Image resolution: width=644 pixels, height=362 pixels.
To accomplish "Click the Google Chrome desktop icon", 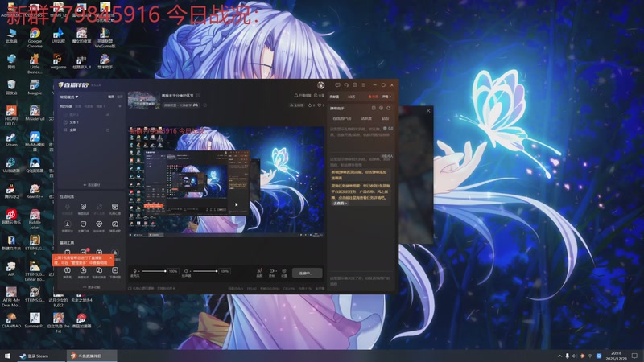I will tap(35, 38).
